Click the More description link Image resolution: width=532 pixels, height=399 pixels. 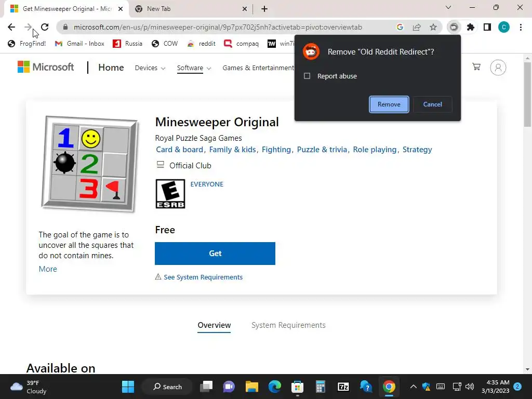click(x=48, y=269)
